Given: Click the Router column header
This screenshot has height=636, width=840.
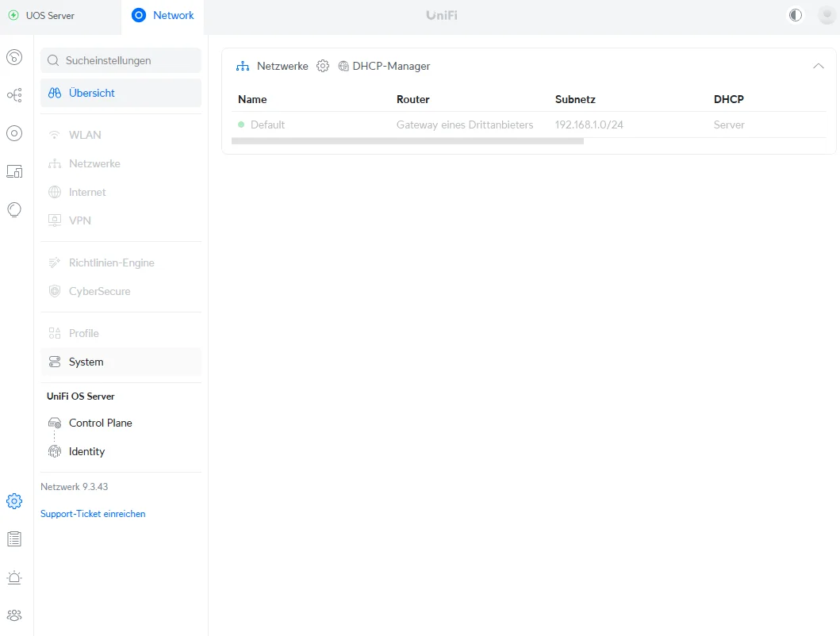Looking at the screenshot, I should tap(413, 99).
